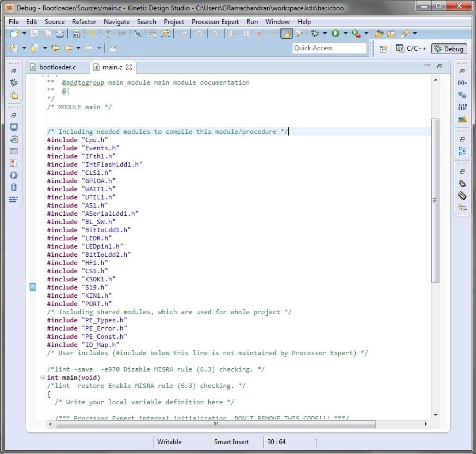The image size is (476, 454).
Task: Click the Run External Tools toolbox icon
Action: pos(356,34)
